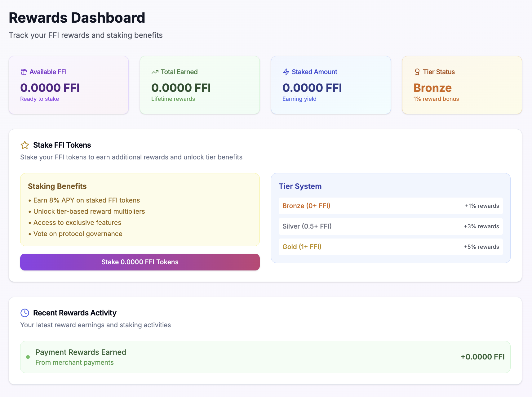The image size is (532, 397).
Task: Click the +0.0000 FFI reward amount
Action: pyautogui.click(x=482, y=357)
